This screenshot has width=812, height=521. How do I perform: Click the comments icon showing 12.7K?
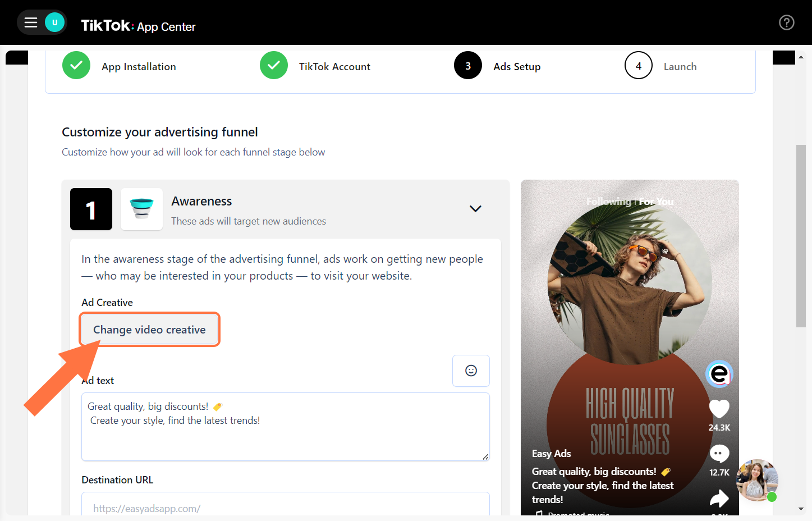coord(719,454)
